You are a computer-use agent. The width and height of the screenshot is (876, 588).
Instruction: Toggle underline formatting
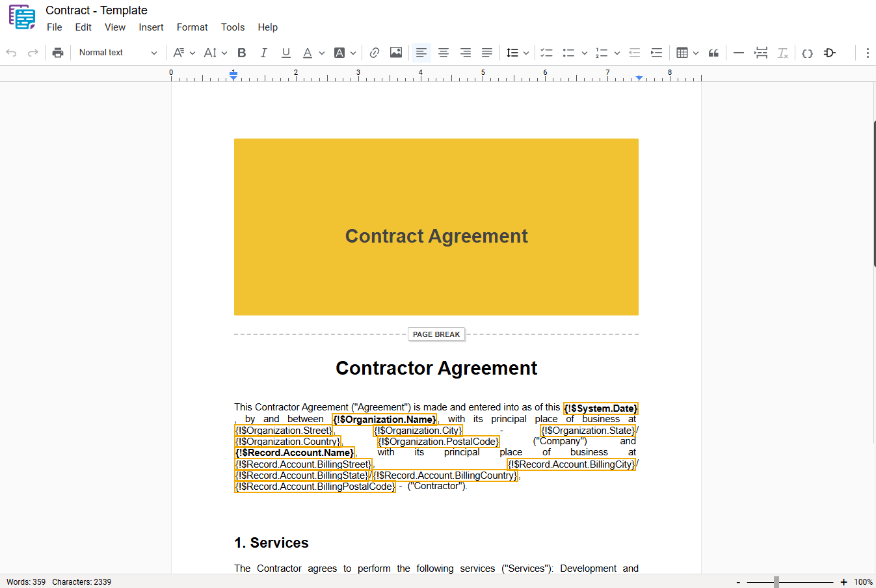click(286, 53)
